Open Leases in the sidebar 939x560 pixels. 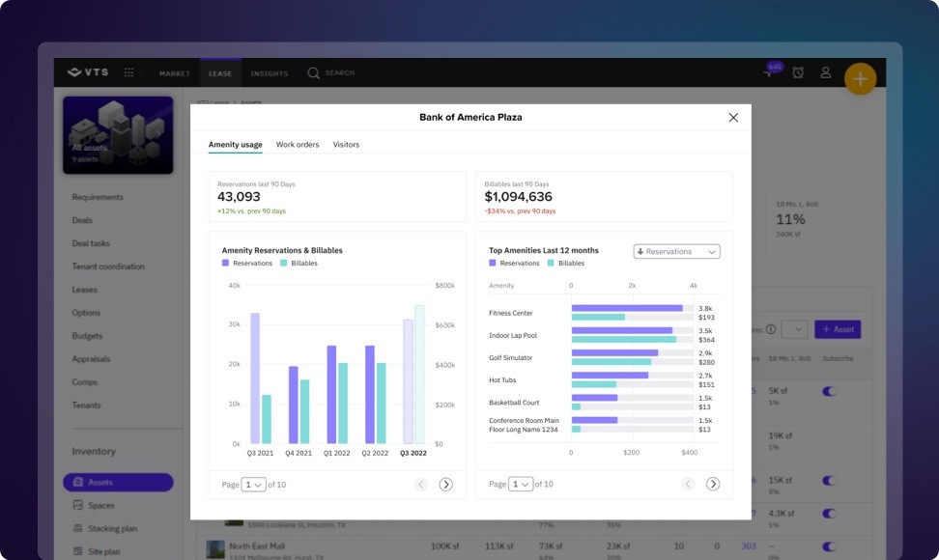84,290
